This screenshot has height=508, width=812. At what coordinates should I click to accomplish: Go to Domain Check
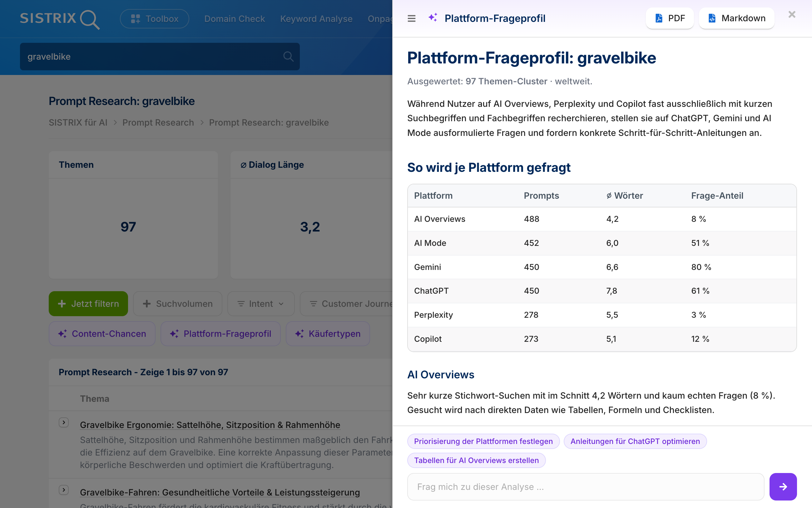235,19
